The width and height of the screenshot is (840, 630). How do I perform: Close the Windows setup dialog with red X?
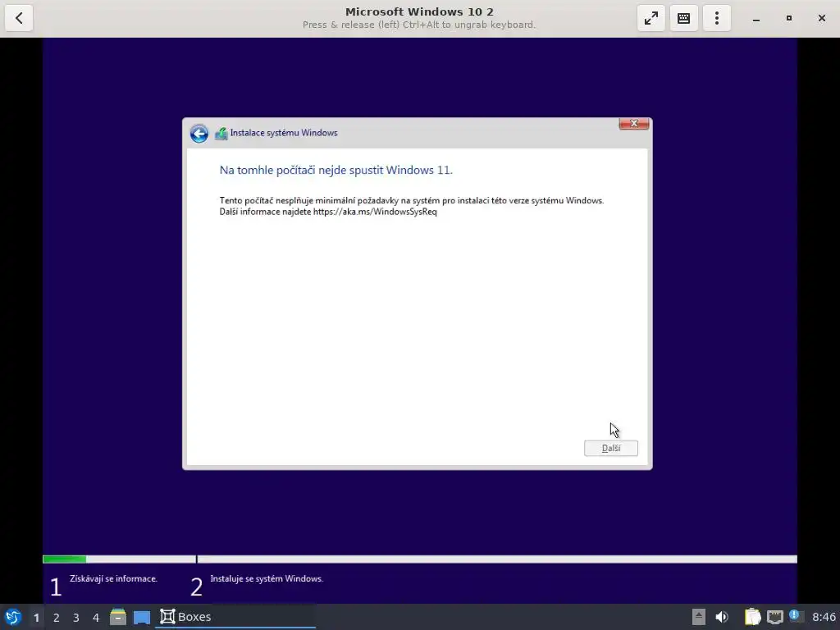pyautogui.click(x=634, y=124)
